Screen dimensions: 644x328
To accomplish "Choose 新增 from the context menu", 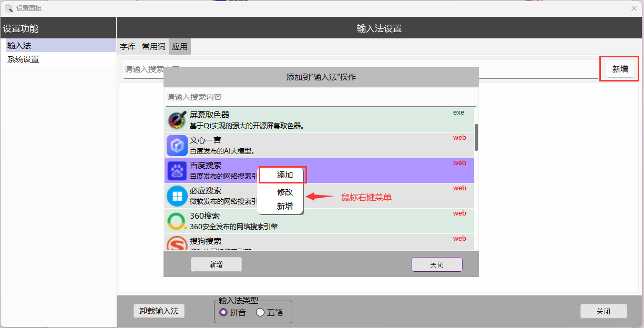I will click(285, 206).
